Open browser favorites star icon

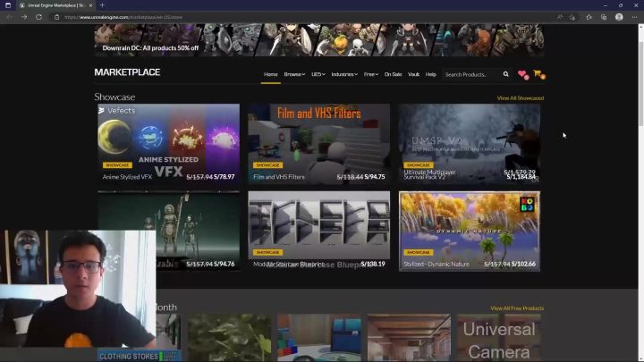589,17
